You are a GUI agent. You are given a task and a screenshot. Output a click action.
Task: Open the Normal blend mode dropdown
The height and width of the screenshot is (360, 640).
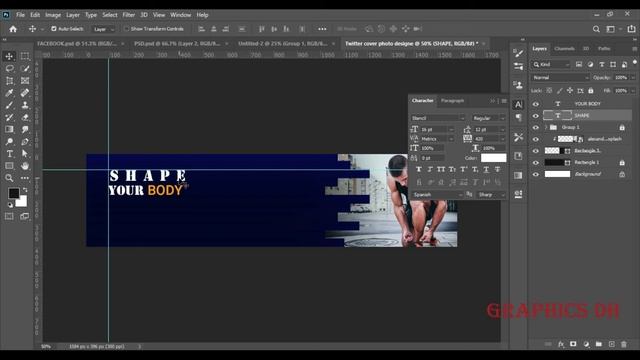pos(560,78)
